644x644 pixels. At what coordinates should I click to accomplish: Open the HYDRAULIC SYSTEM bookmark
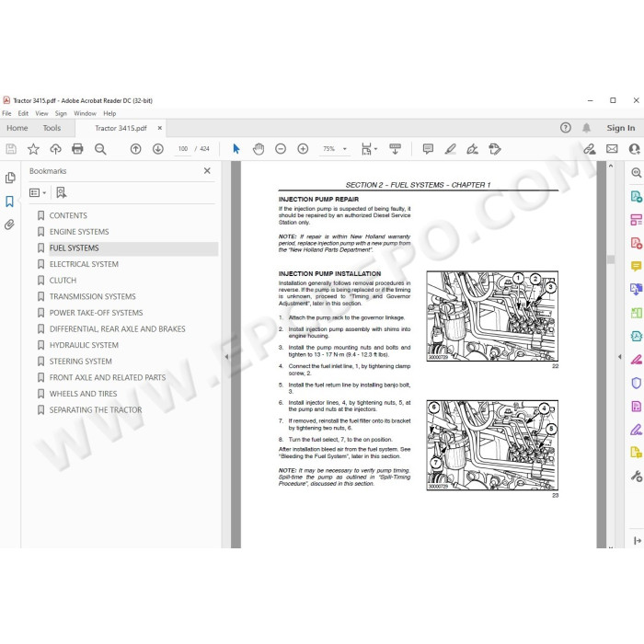[84, 345]
